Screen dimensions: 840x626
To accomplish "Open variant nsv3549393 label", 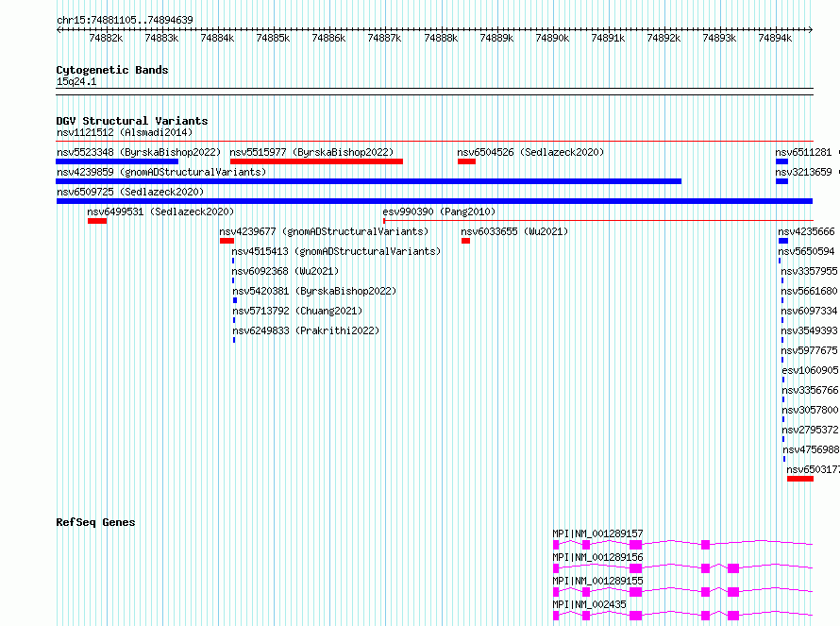I will coord(809,330).
